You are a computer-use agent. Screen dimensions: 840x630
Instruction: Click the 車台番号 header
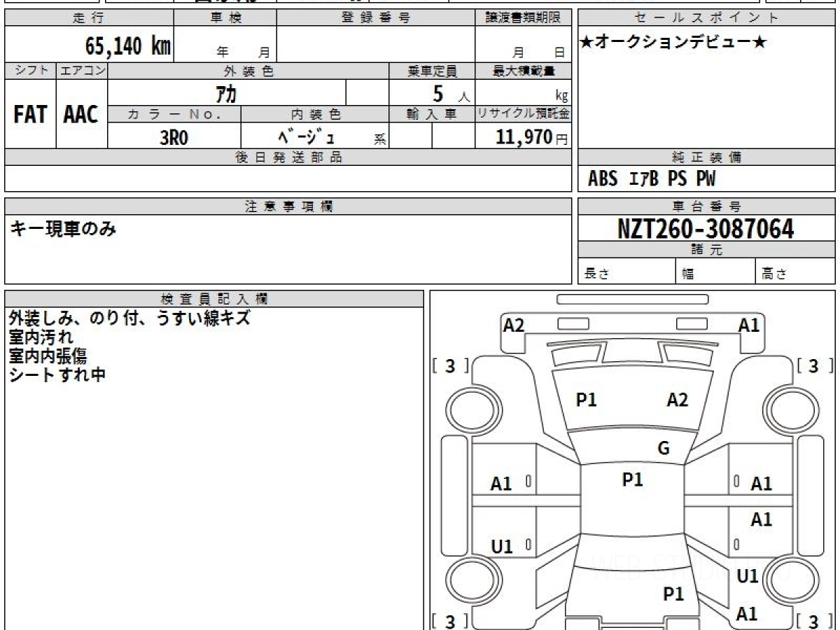click(706, 206)
